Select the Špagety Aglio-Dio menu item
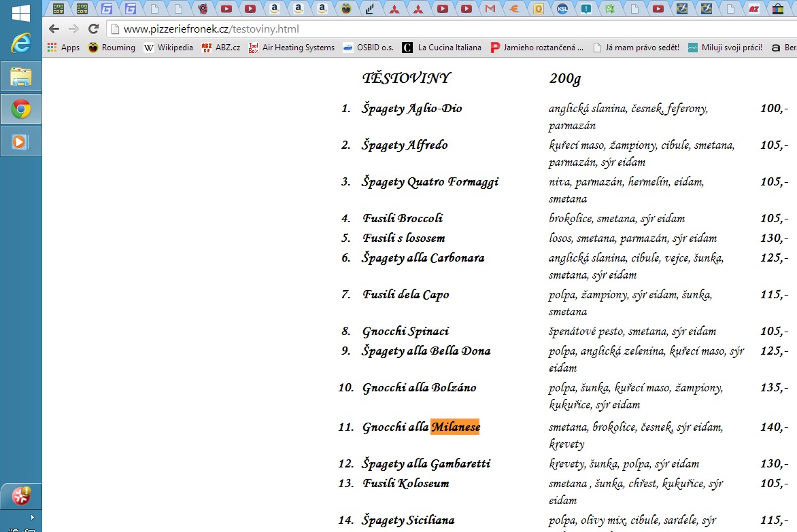The image size is (797, 532). [411, 108]
